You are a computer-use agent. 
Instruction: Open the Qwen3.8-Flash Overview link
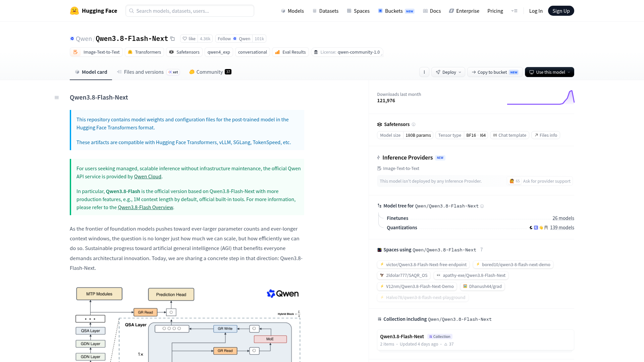pos(145,207)
